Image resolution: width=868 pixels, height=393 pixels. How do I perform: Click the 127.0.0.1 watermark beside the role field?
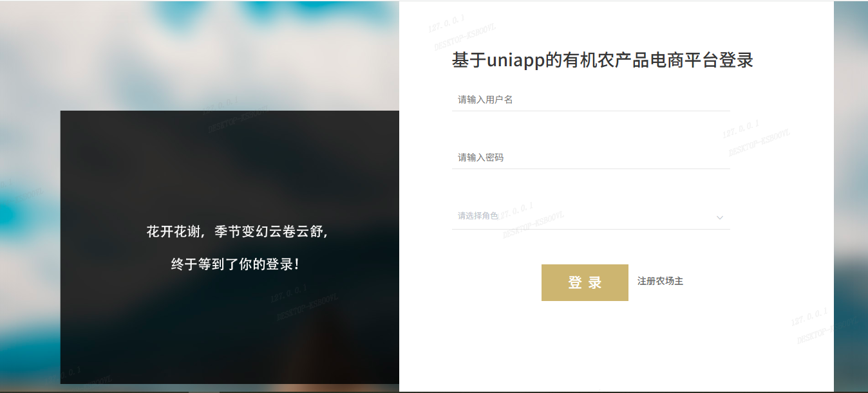click(516, 210)
